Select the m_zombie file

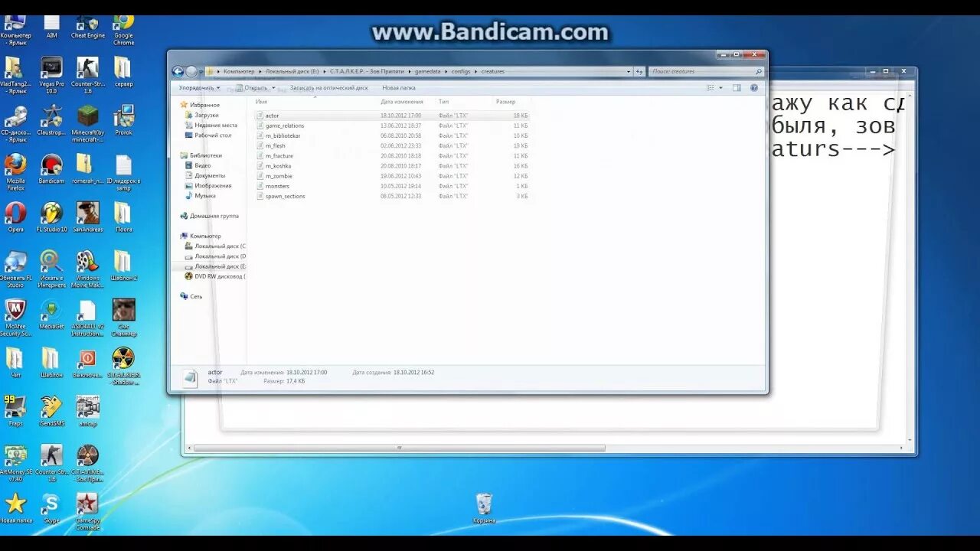coord(391,176)
